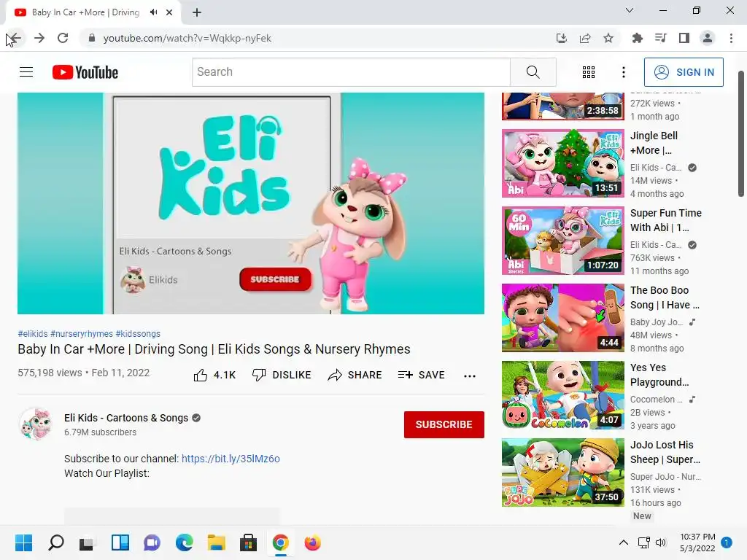The height and width of the screenshot is (560, 747).
Task: Open File Explorer from taskbar
Action: coord(216,542)
